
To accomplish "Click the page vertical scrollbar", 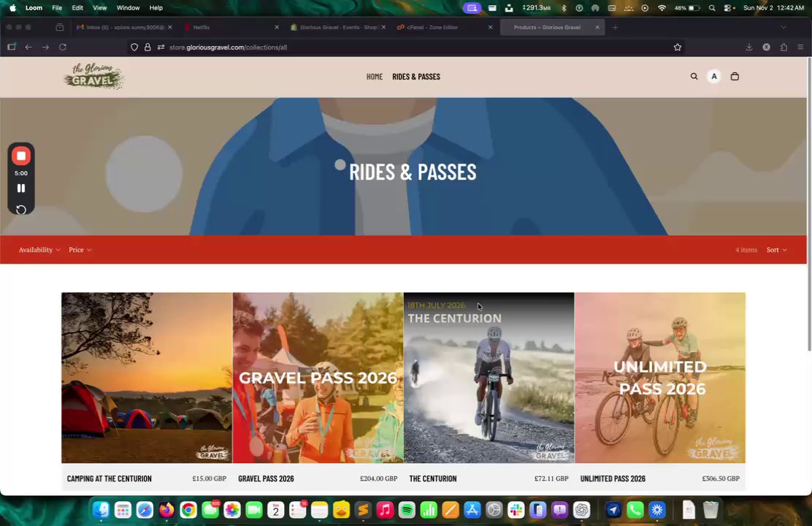I will [809, 205].
